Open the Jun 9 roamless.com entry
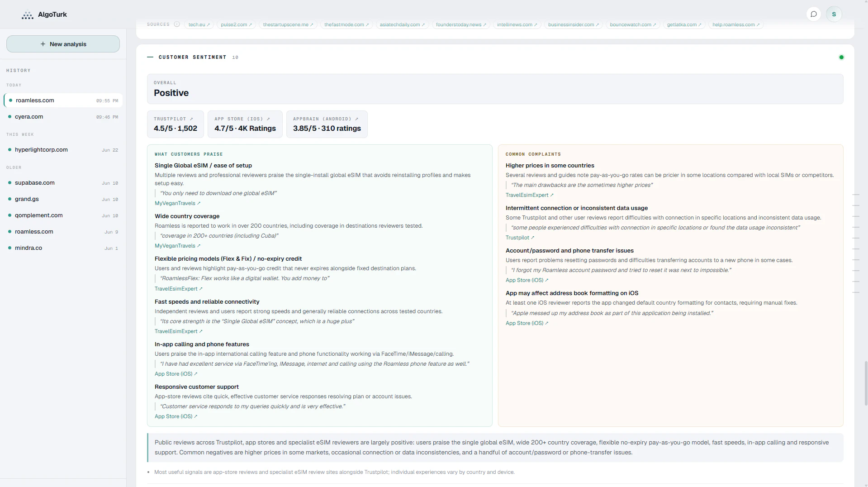The width and height of the screenshot is (868, 487). pos(63,232)
